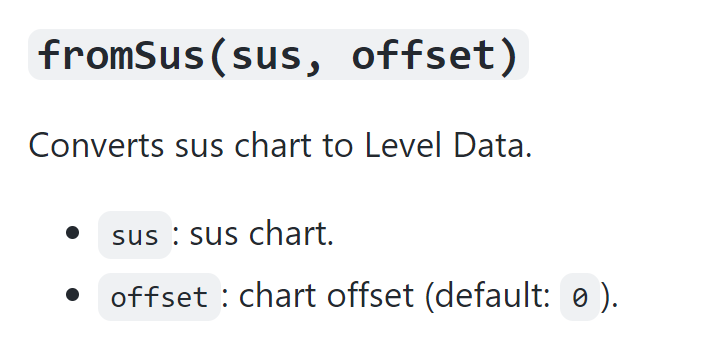Click the "offset" inline code bullet label
714x364 pixels.
click(x=159, y=297)
